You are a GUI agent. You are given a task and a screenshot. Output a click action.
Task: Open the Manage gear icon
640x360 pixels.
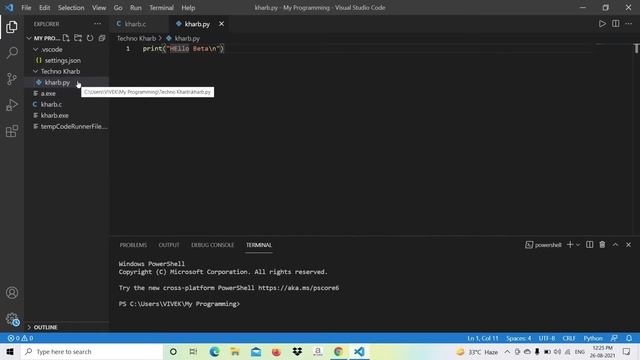[x=12, y=318]
